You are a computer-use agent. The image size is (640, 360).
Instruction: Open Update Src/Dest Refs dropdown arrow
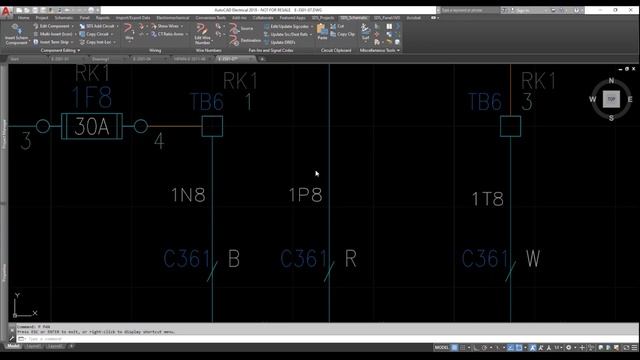(x=311, y=34)
